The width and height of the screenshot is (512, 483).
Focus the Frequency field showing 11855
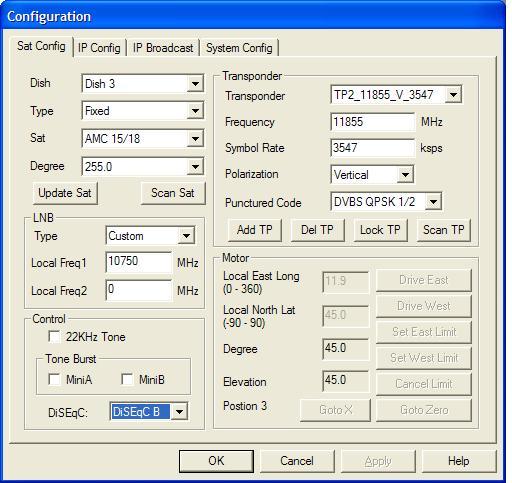tap(372, 122)
